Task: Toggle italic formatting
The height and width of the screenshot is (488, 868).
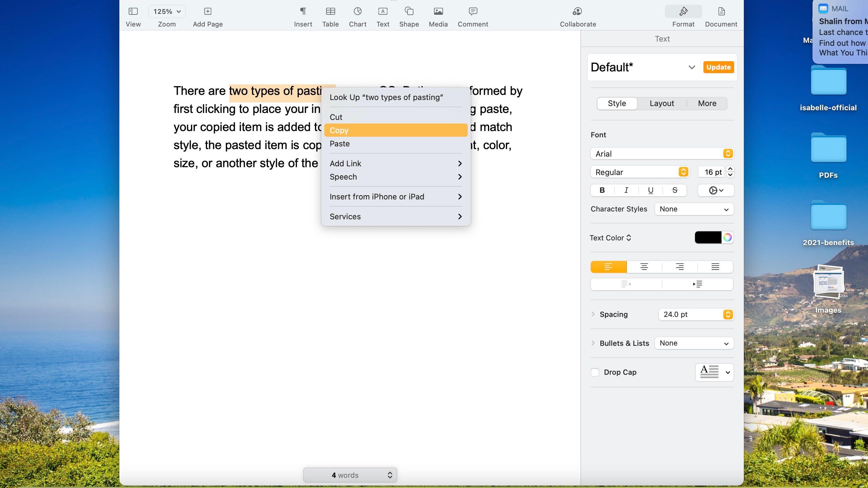Action: pyautogui.click(x=626, y=190)
